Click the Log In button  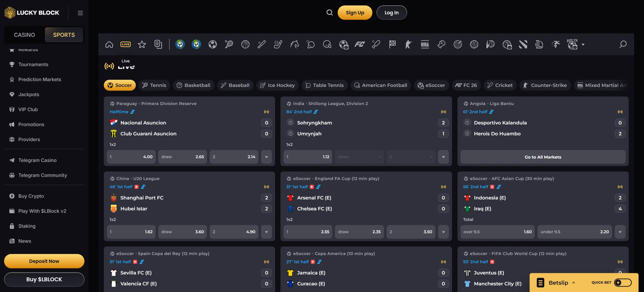[x=391, y=13]
